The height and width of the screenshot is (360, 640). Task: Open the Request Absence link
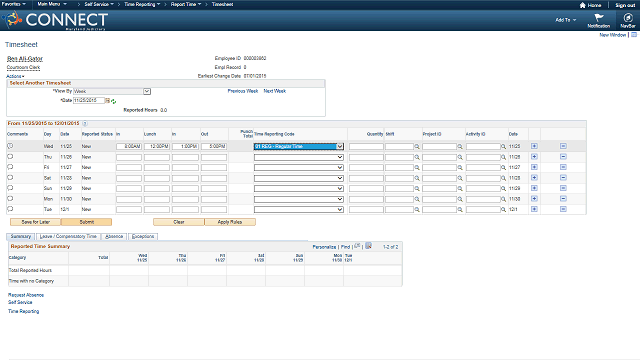click(x=26, y=295)
